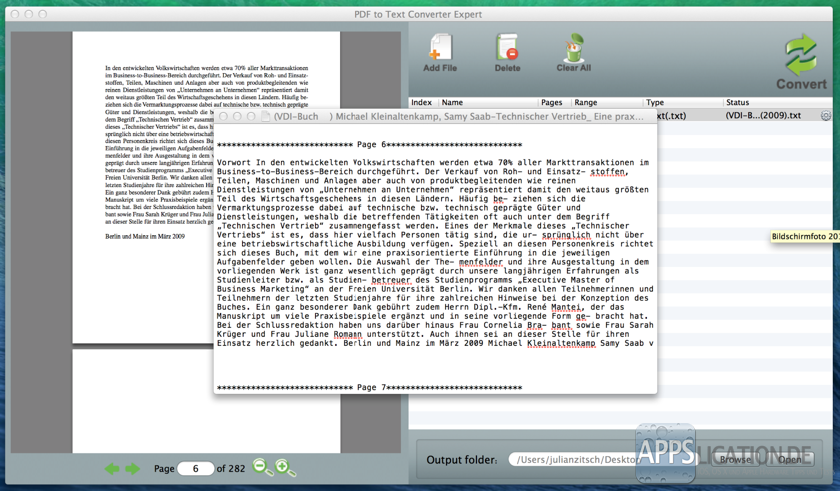Click the 'Page 6' separator line in text window
The height and width of the screenshot is (491, 840).
pos(369,145)
